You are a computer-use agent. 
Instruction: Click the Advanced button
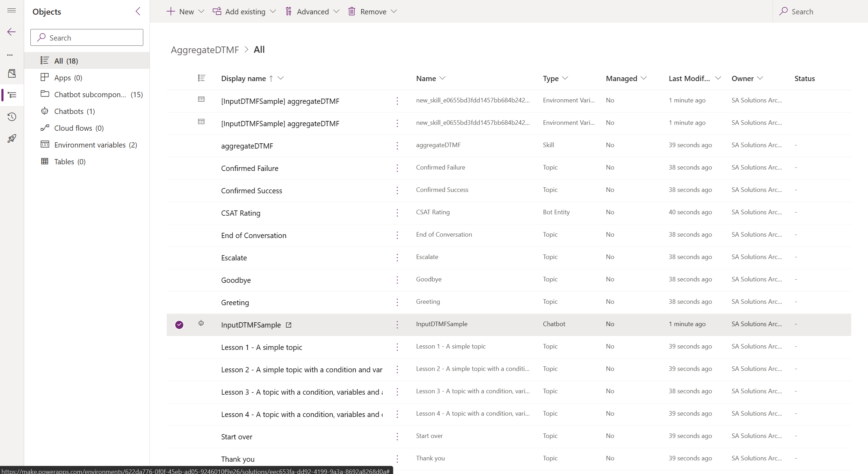(307, 12)
